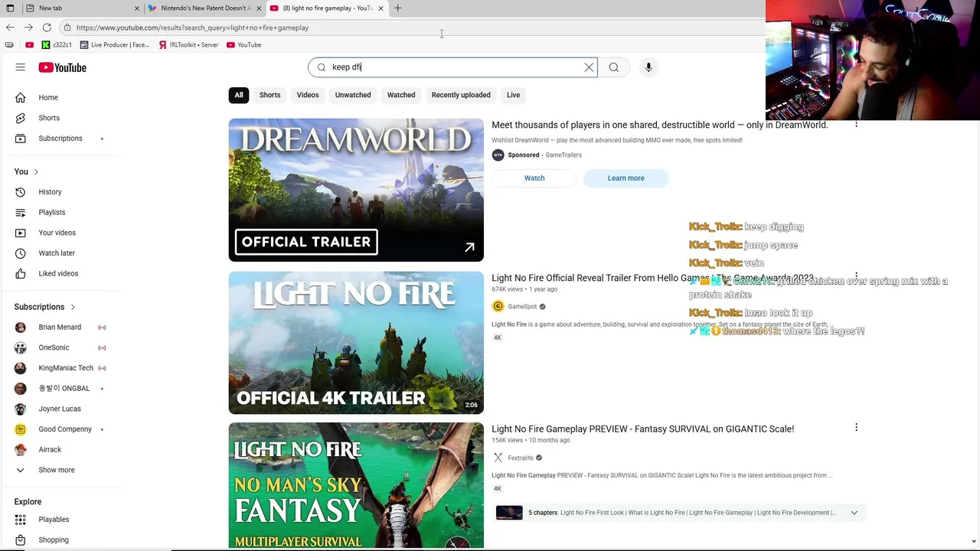Open Light No Fire 4K trailer thumbnail
The width and height of the screenshot is (980, 551).
point(356,343)
